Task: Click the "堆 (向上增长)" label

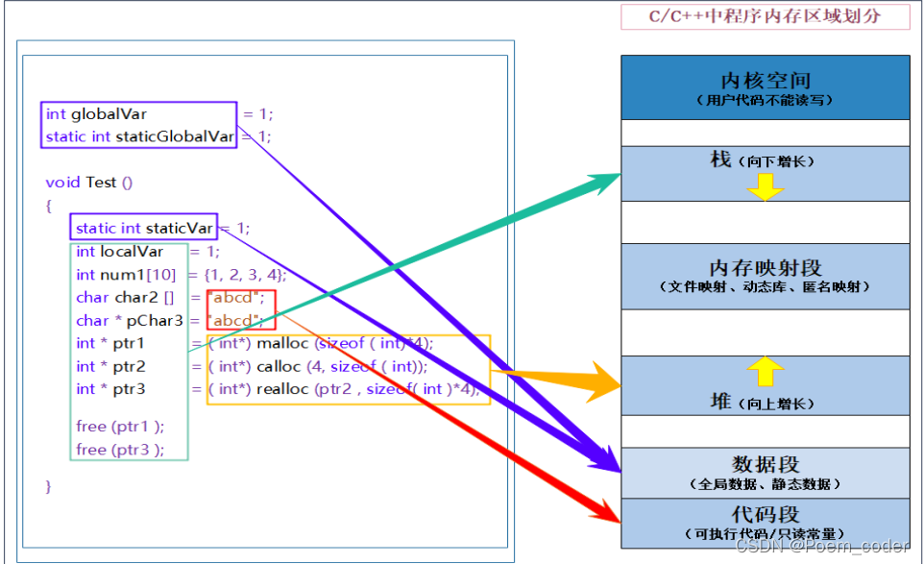Action: [763, 403]
